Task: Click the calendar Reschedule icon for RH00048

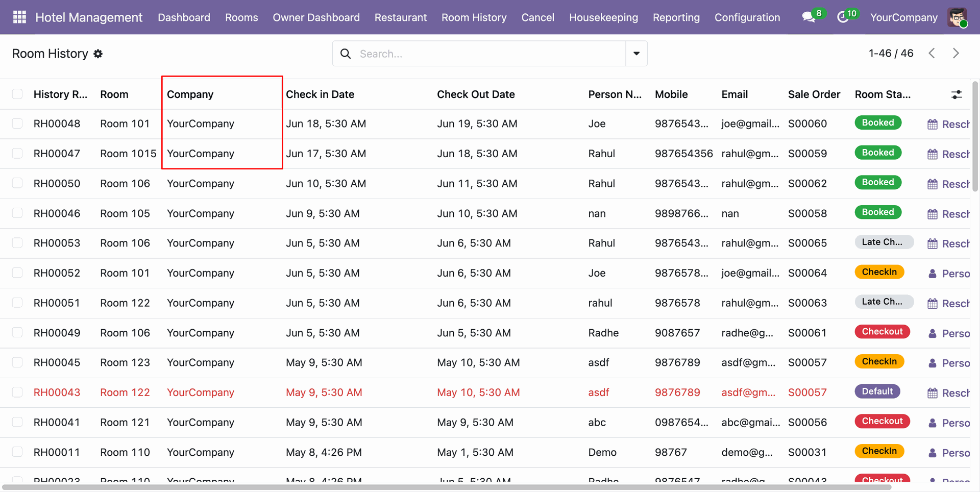Action: click(x=933, y=124)
